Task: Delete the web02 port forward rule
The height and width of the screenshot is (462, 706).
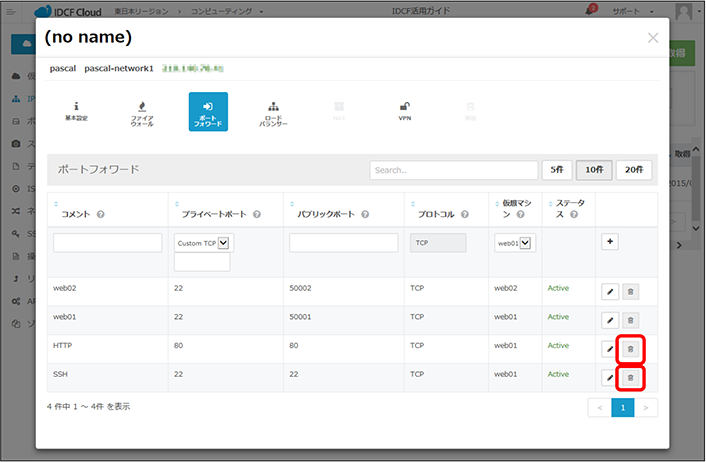Action: tap(631, 292)
